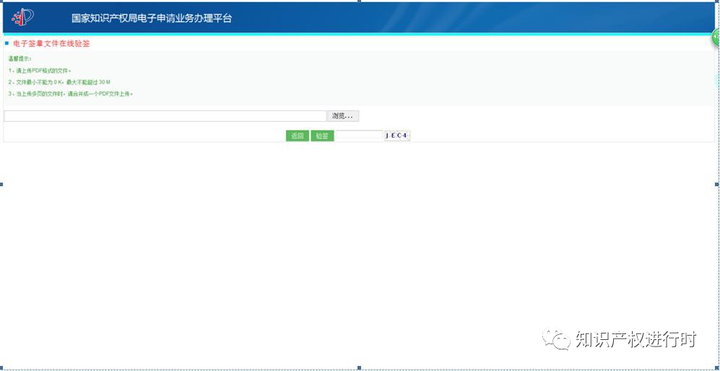Viewport: 720px width, 371px height.
Task: Click the tip about 最大不能超过 30 M
Action: click(x=59, y=82)
